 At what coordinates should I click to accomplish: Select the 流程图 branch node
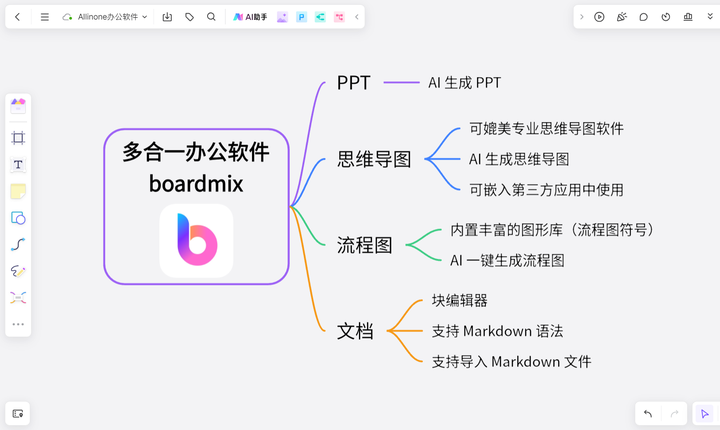point(365,245)
